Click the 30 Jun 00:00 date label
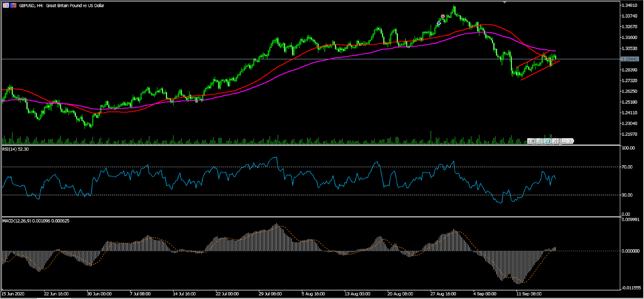644x299 pixels. pos(99,294)
